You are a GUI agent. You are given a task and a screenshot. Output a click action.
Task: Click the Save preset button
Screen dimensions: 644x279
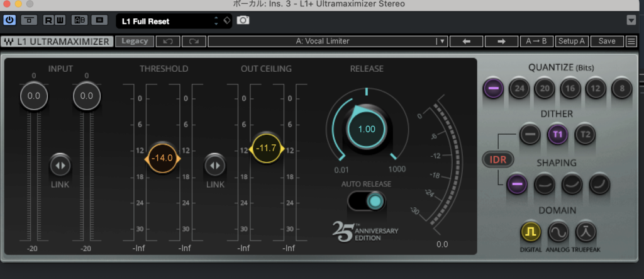607,42
